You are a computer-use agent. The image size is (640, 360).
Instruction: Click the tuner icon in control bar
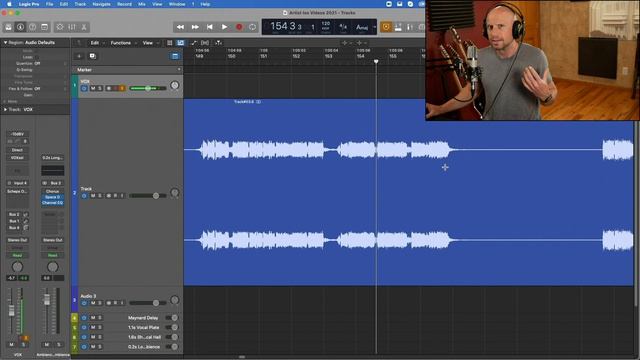click(398, 27)
